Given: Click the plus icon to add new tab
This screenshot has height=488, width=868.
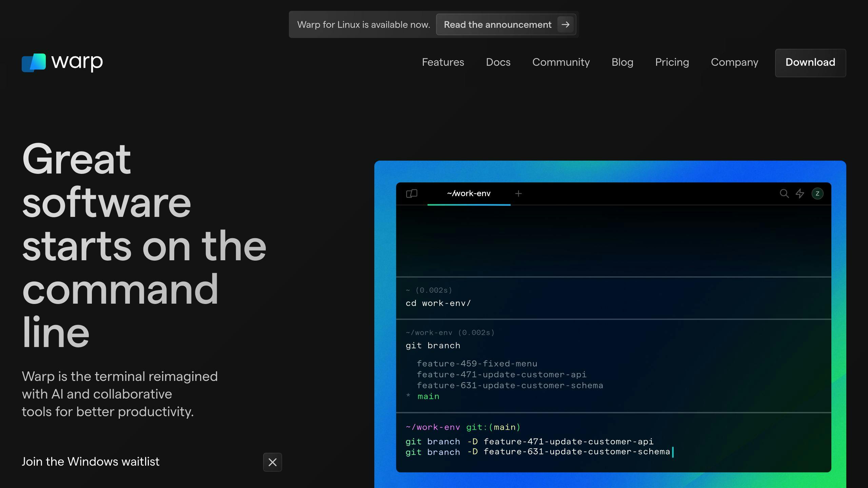Looking at the screenshot, I should pos(519,194).
